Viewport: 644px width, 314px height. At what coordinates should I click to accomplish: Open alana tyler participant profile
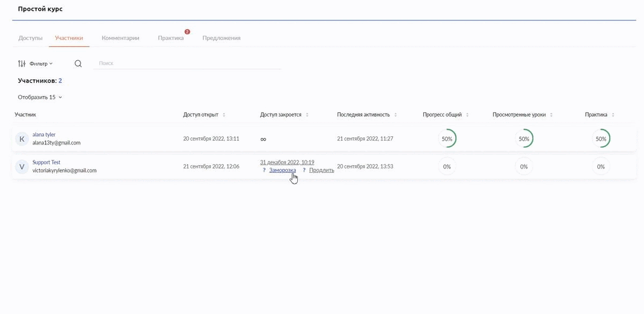coord(44,135)
